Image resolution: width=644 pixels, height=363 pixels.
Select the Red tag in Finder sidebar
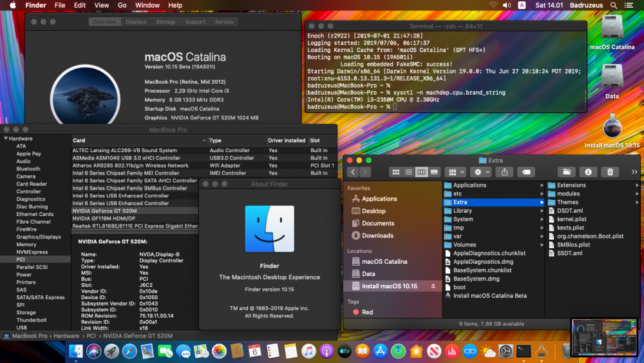click(x=363, y=313)
